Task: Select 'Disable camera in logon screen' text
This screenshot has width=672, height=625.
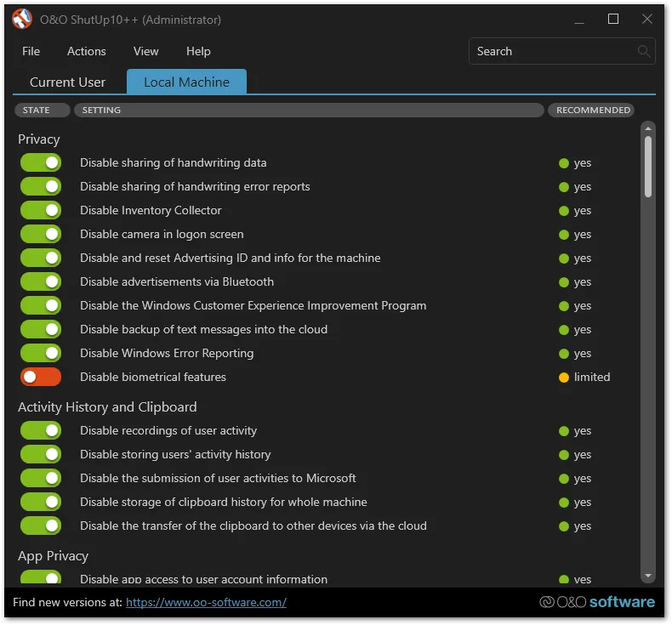Action: click(x=162, y=234)
